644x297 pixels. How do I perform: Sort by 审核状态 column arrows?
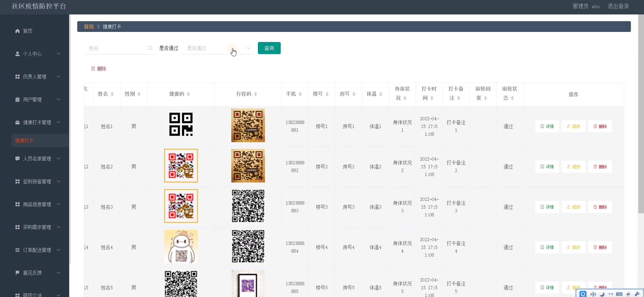coord(512,98)
